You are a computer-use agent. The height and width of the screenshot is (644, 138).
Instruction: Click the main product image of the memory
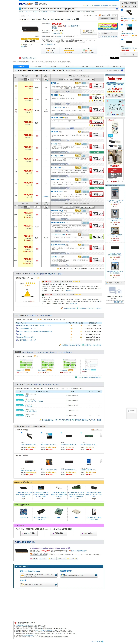coord(30,29)
